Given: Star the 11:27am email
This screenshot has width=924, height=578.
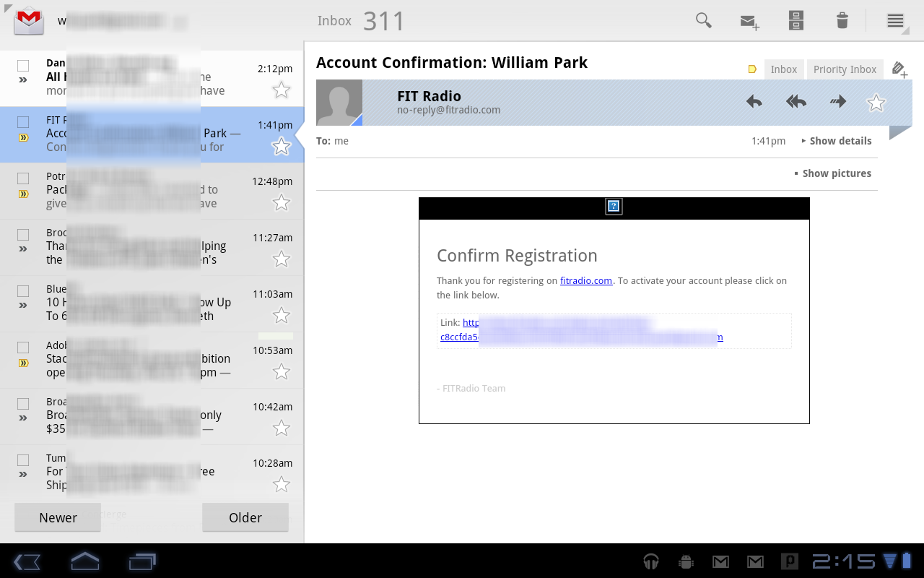Looking at the screenshot, I should click(282, 259).
